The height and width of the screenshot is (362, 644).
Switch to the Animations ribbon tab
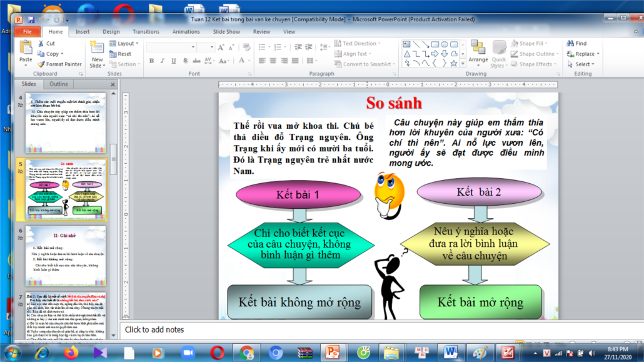click(186, 31)
